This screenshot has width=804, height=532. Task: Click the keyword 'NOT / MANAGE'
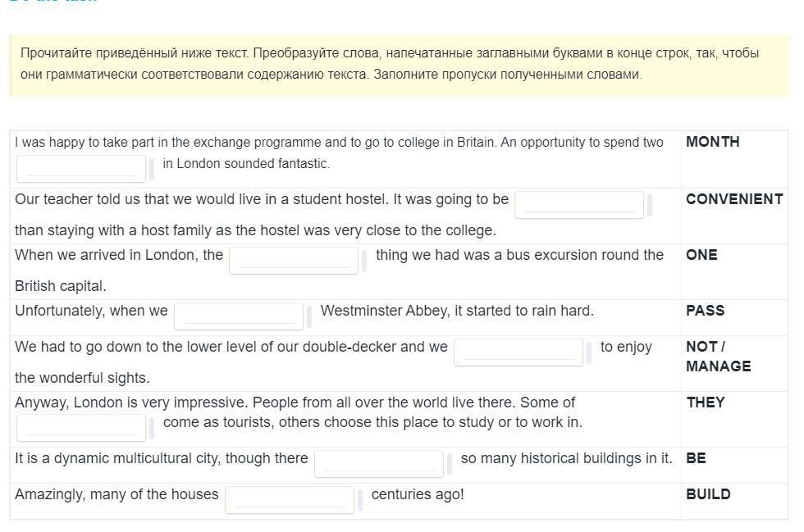718,357
